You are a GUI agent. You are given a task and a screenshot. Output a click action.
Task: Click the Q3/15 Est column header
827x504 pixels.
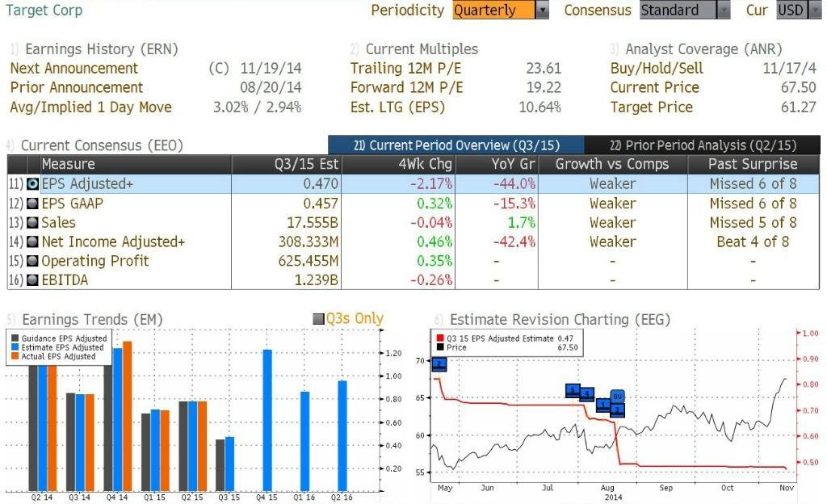287,164
